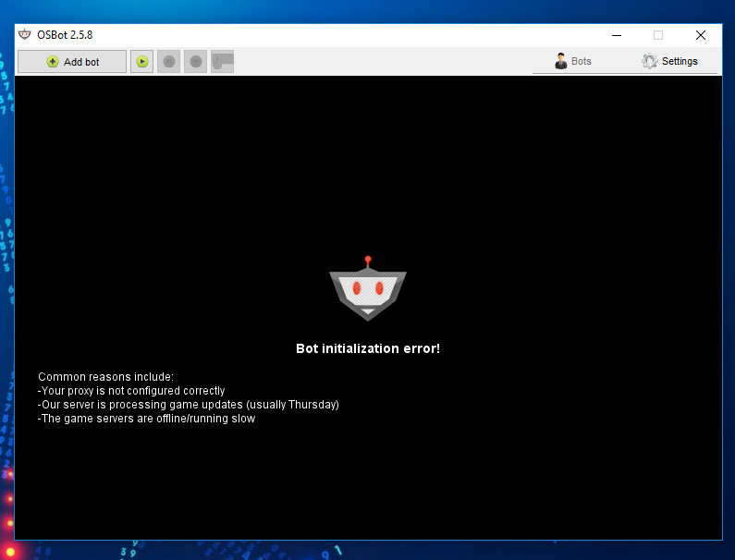
Task: Click the green plus icon on Add bot
Action: 53,62
